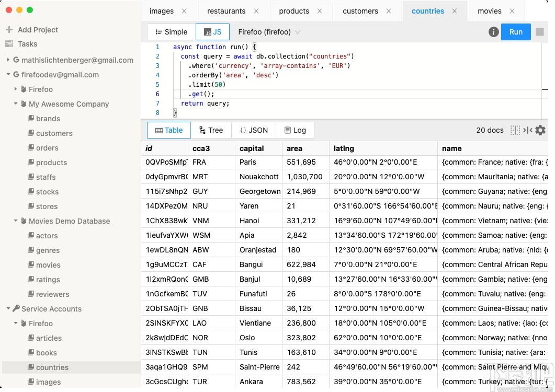This screenshot has height=392, width=555.
Task: Open the Firefoo (firefoo) project dropdown
Action: coord(269,32)
